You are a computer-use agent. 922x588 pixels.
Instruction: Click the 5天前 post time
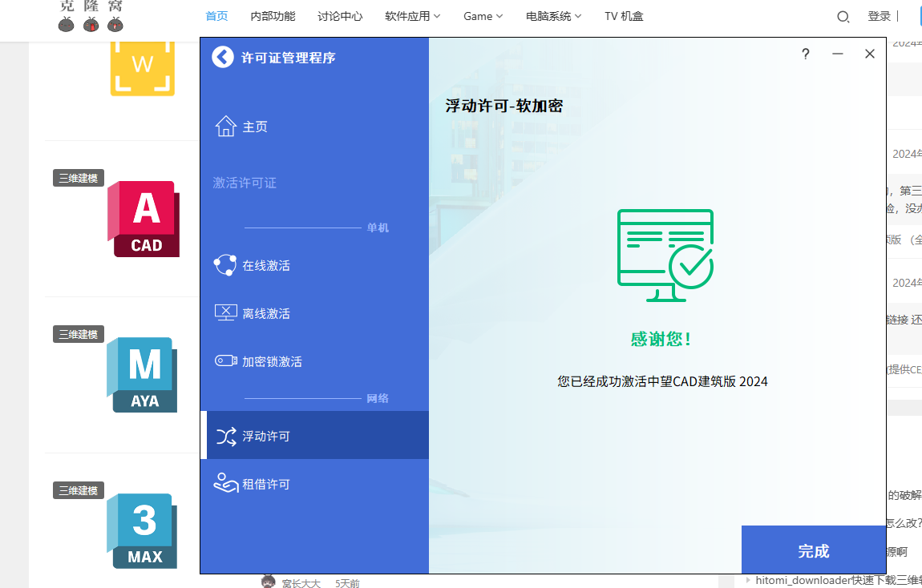pyautogui.click(x=347, y=583)
